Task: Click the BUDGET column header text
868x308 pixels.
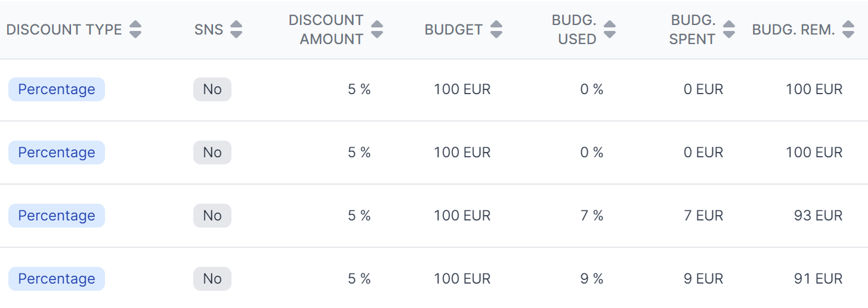Action: coord(453,30)
